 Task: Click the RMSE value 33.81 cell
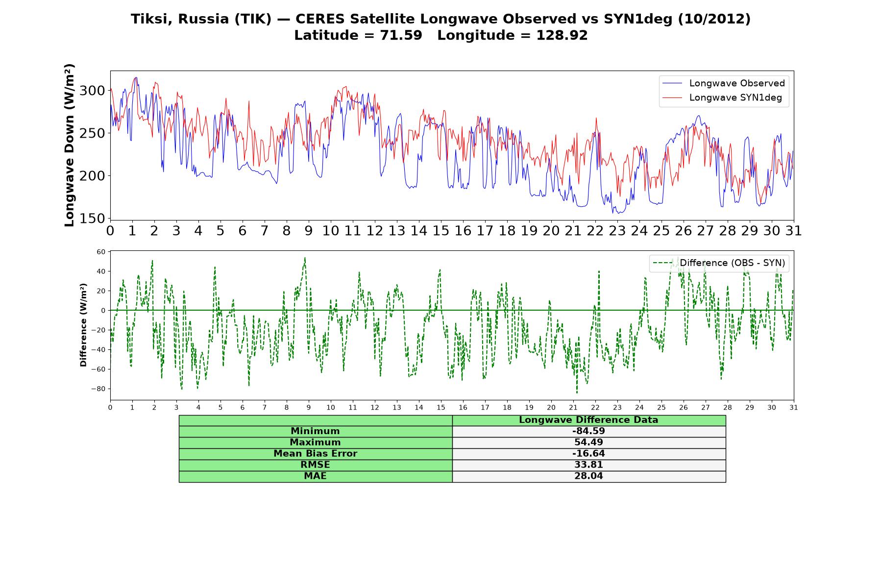coord(588,465)
